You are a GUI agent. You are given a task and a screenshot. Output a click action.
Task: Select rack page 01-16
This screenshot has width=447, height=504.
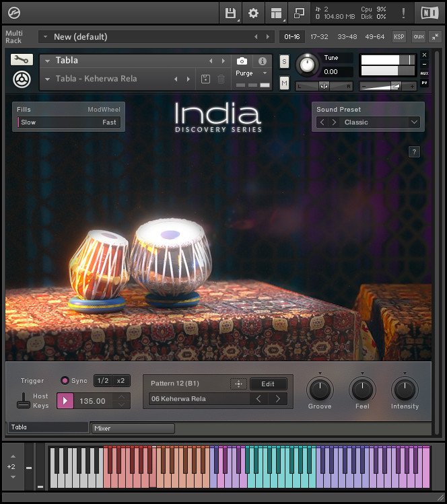(292, 36)
